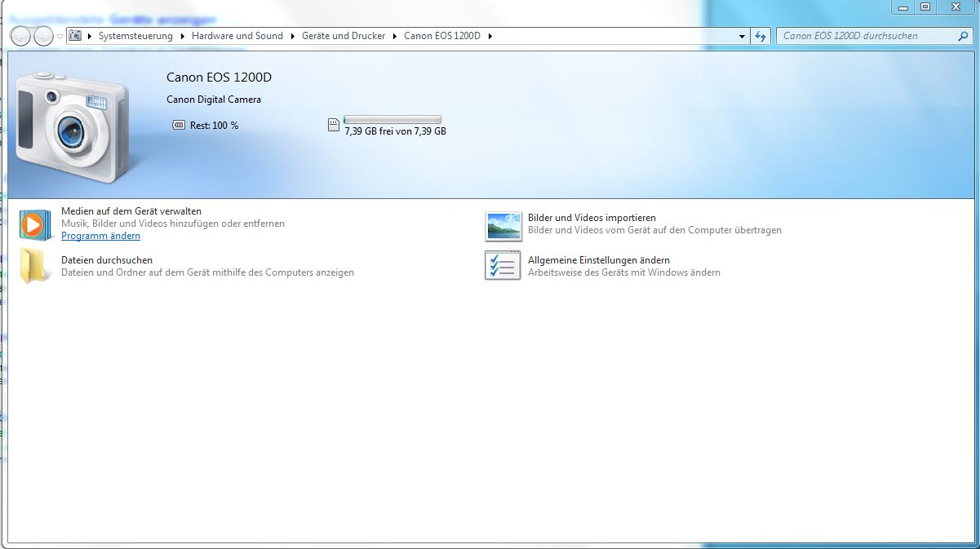The image size is (980, 549).
Task: Click the memory card storage icon
Action: [333, 125]
